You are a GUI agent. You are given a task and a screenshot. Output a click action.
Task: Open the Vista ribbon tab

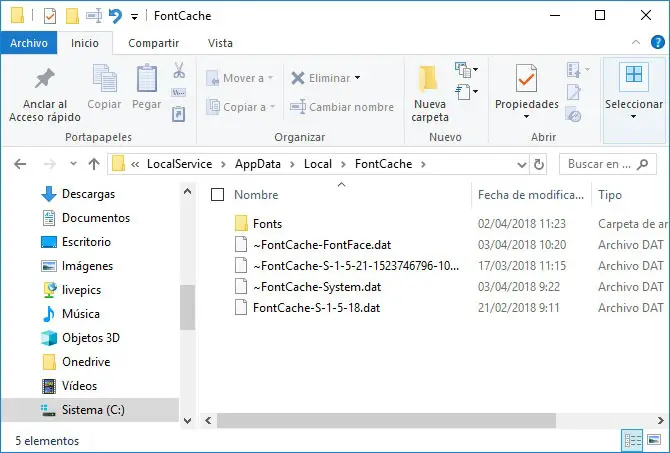(x=220, y=43)
